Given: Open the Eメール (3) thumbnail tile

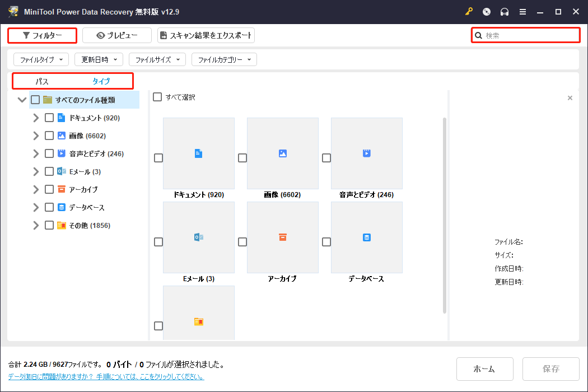Looking at the screenshot, I should (199, 237).
